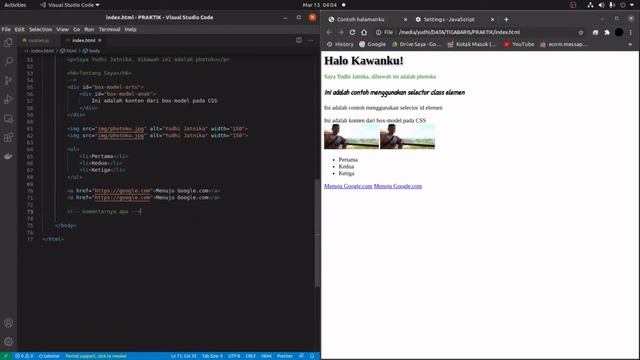Click the site info icon beside the File label
This screenshot has width=640, height=360.
click(x=378, y=32)
